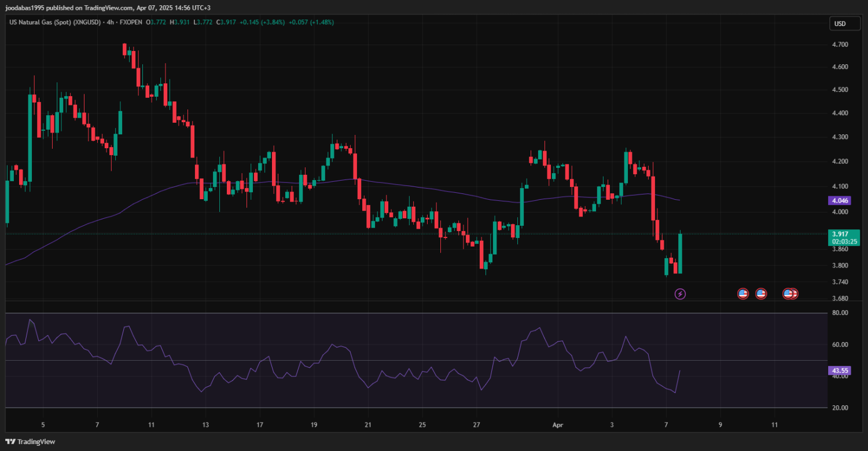The image size is (868, 451).
Task: Click the 40.00 RSI scale label
Action: pos(840,376)
